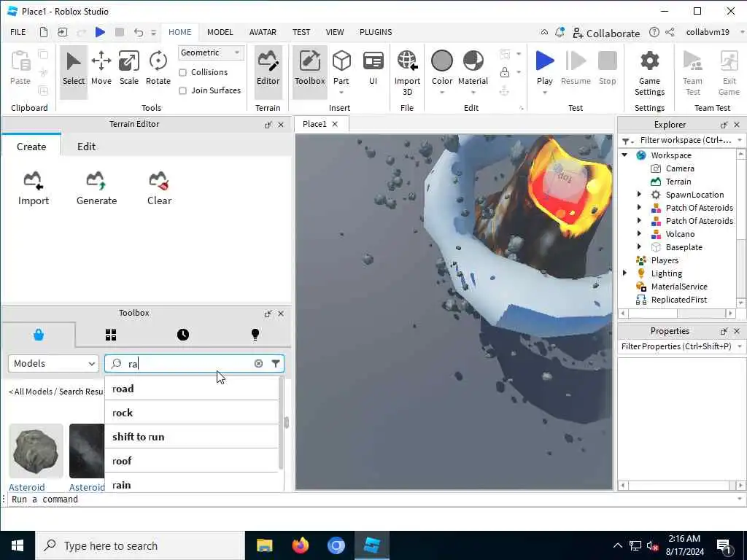This screenshot has height=560, width=747.
Task: Click the quick access Play icon
Action: coord(100,32)
